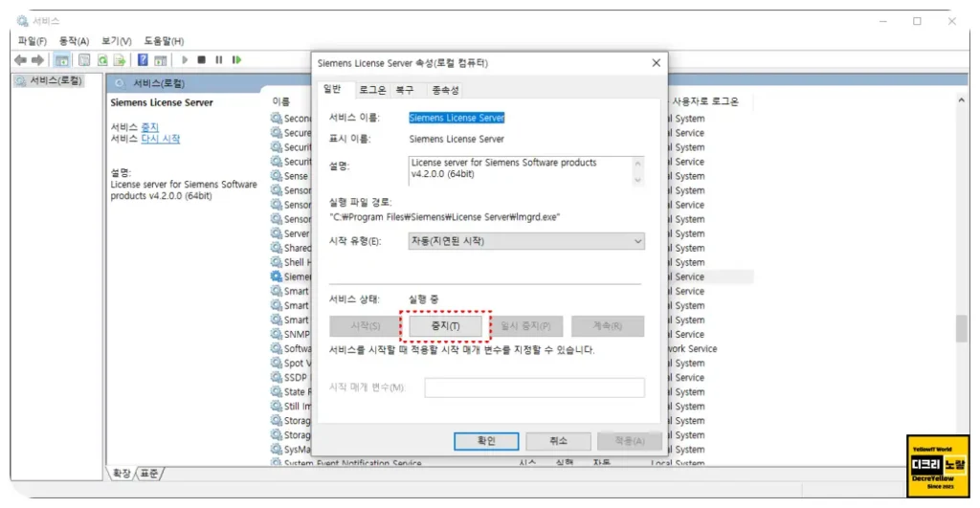Switch to the 표준 view tab
The width and height of the screenshot is (980, 508).
pyautogui.click(x=149, y=474)
